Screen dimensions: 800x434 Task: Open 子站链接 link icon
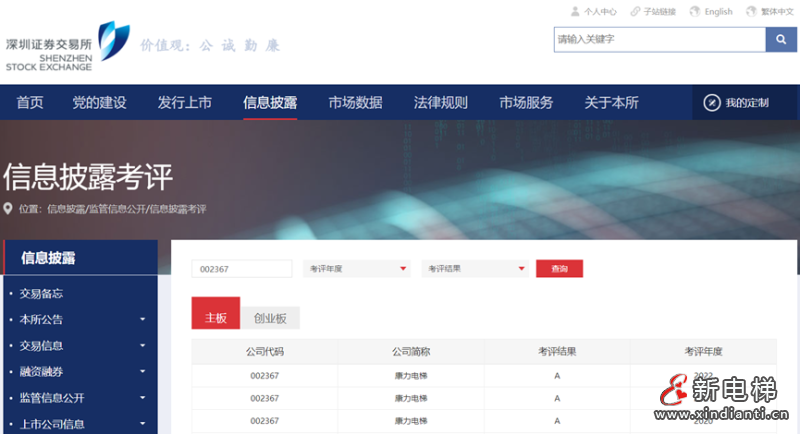coord(635,12)
